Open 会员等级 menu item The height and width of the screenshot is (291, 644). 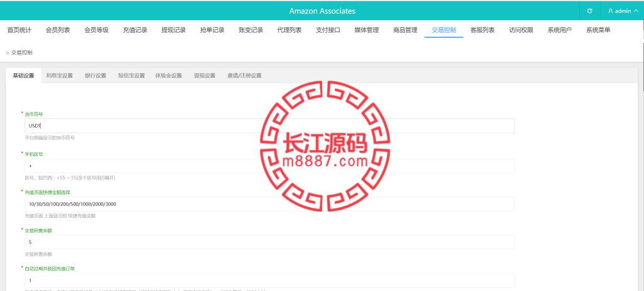click(96, 30)
